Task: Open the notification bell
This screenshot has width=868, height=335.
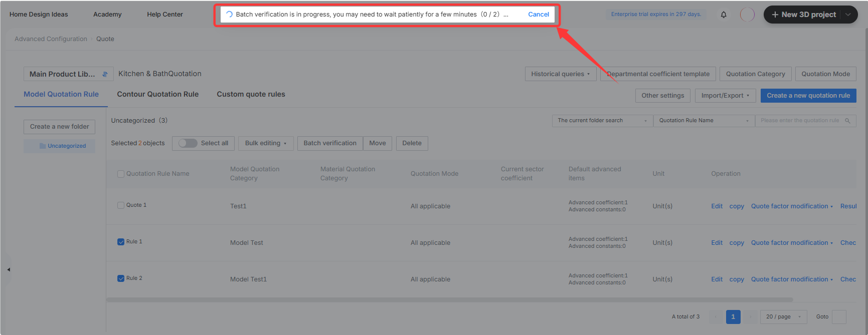Action: tap(724, 15)
